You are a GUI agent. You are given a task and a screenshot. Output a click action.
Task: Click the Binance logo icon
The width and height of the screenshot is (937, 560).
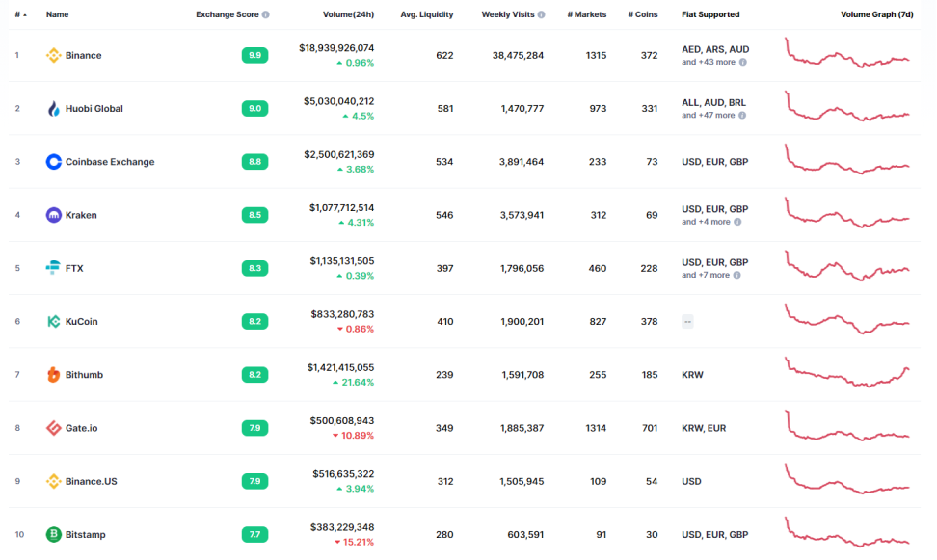pos(53,55)
